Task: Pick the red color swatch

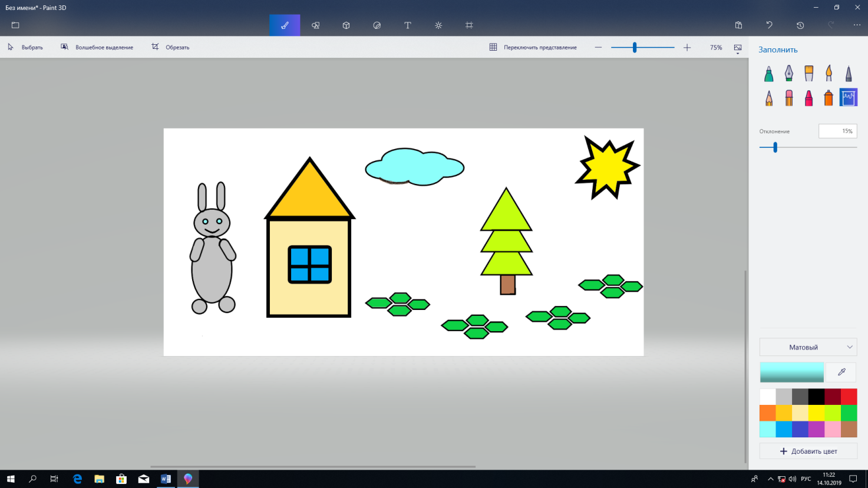Action: [x=849, y=397]
